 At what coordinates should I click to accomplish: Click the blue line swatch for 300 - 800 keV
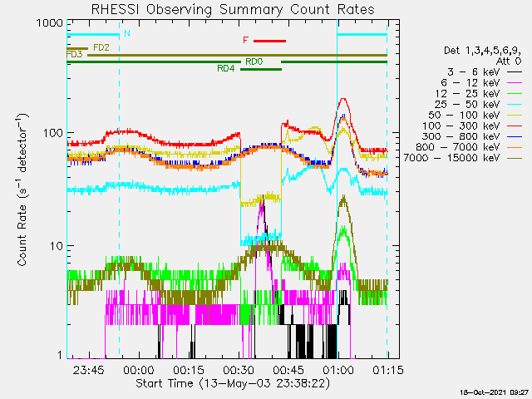(515, 136)
